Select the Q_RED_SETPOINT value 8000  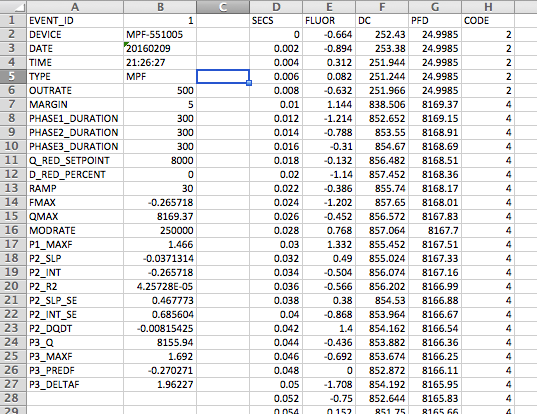160,161
